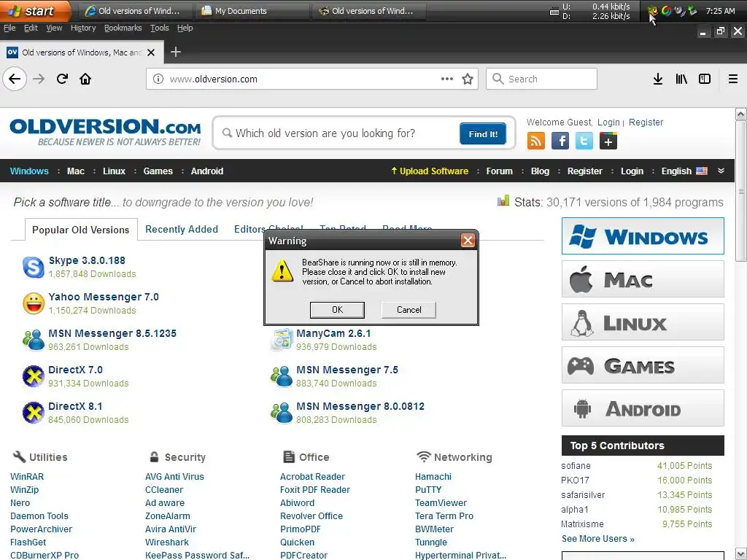Screen dimensions: 747x560
Task: Open the Upload Software link
Action: coord(429,171)
